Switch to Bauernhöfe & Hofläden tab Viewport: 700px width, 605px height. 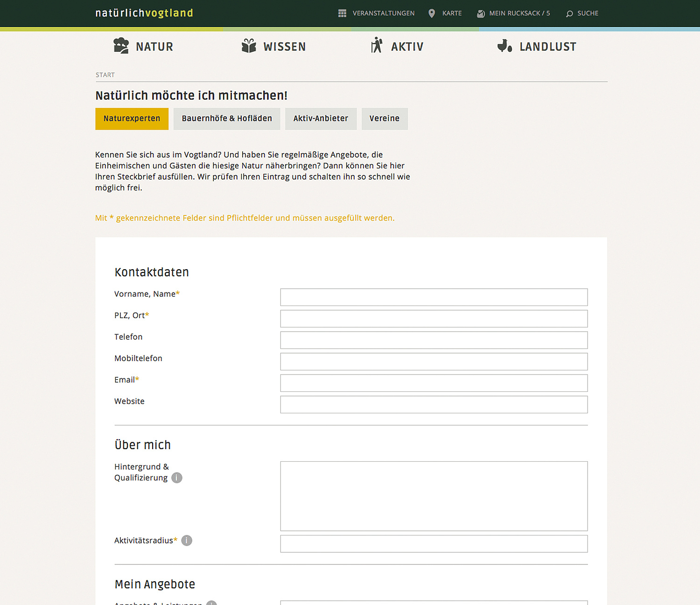pyautogui.click(x=227, y=119)
